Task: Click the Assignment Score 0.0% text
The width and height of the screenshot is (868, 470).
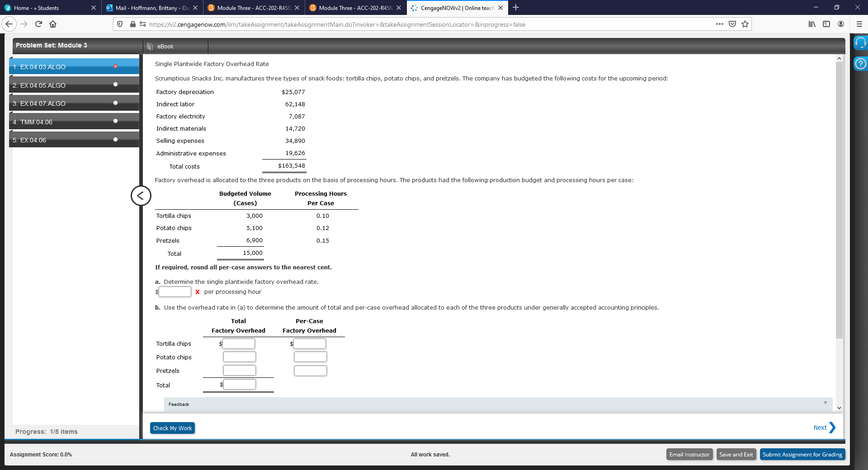Action: (41, 454)
